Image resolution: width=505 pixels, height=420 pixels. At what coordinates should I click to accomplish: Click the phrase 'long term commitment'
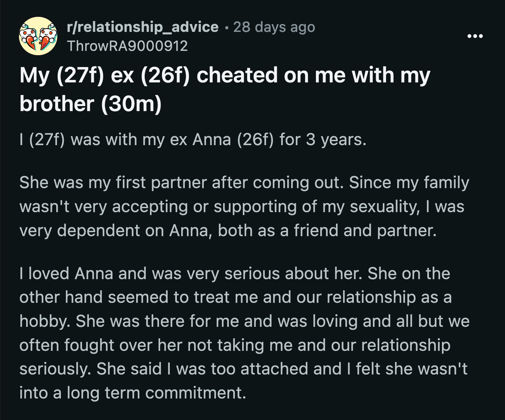pyautogui.click(x=157, y=393)
